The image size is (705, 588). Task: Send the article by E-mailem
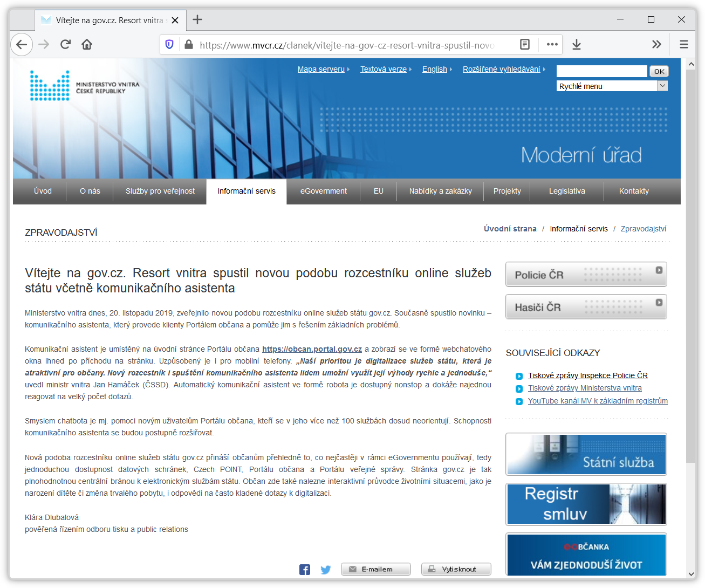coord(376,569)
